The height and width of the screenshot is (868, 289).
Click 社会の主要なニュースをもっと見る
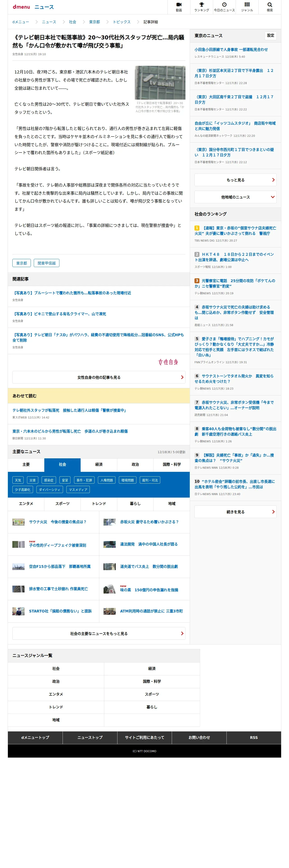click(99, 633)
